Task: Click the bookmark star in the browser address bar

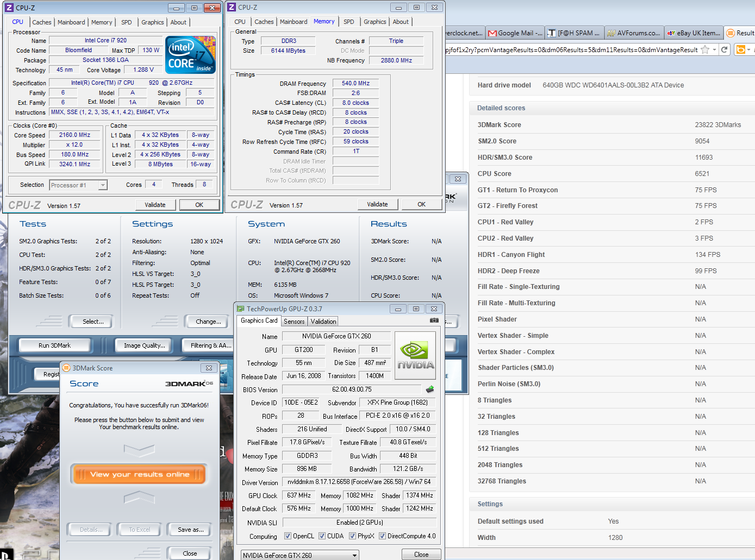Action: [x=705, y=49]
